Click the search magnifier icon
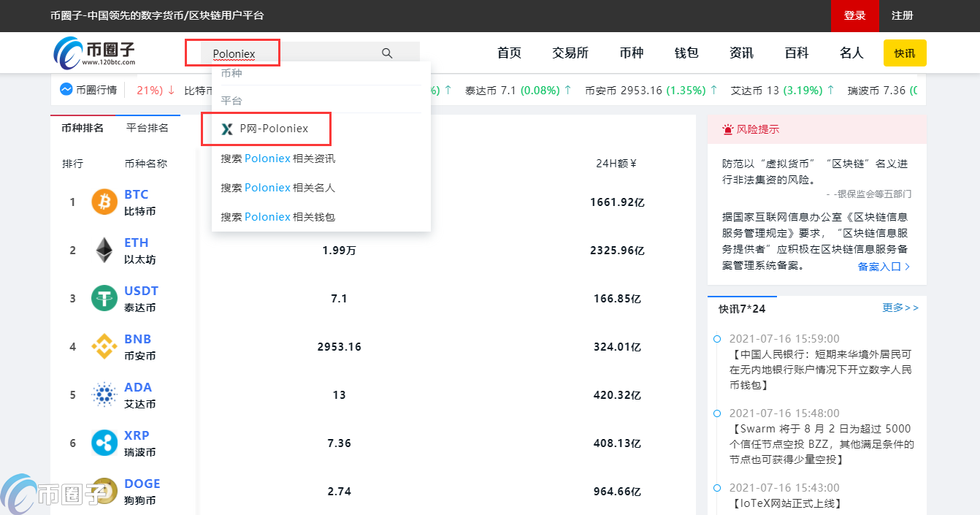 [x=387, y=53]
